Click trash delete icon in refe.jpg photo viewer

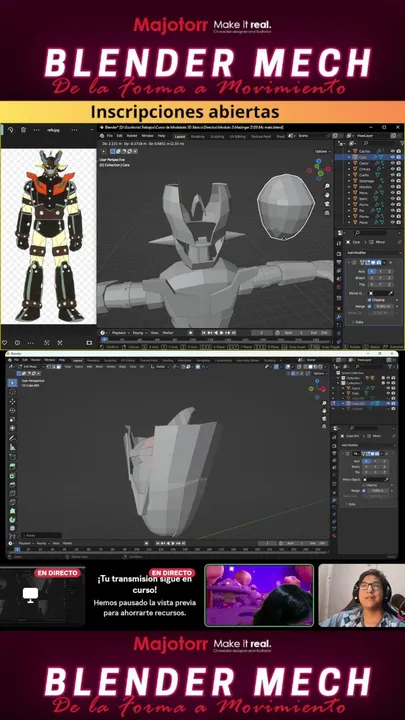[x=23, y=130]
